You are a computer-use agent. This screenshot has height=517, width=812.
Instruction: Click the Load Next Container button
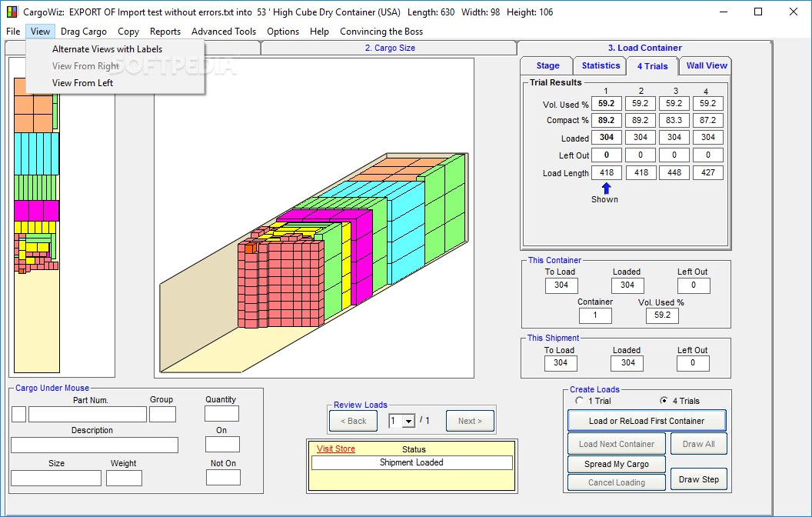coord(616,444)
